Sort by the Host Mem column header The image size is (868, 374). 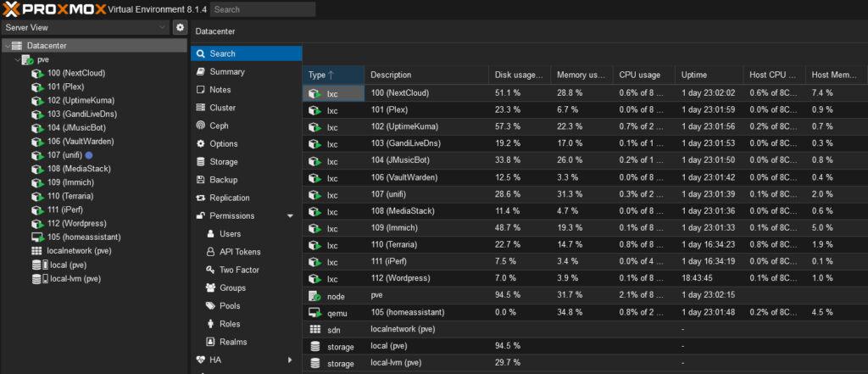[x=837, y=75]
